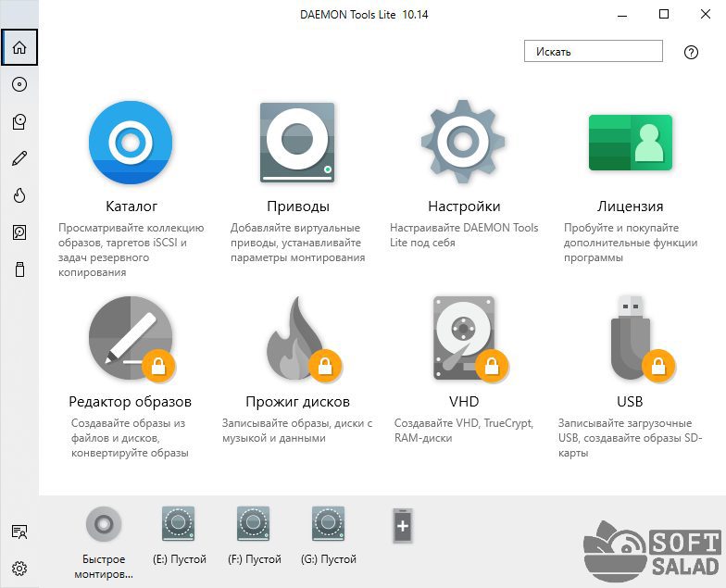Maximize the DAEMON Tools Lite window
This screenshot has height=588, width=726.
[663, 15]
